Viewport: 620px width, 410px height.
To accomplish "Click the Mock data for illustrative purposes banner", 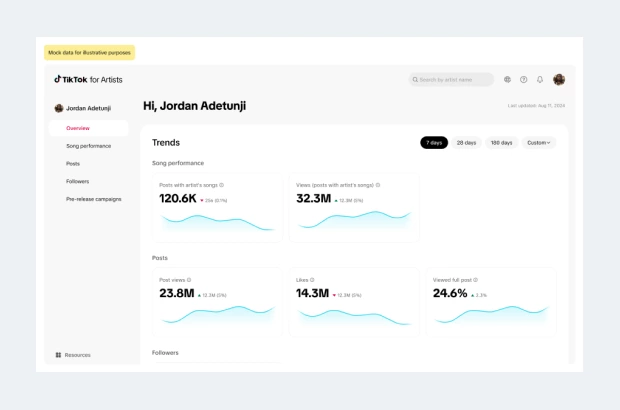I will click(x=89, y=53).
